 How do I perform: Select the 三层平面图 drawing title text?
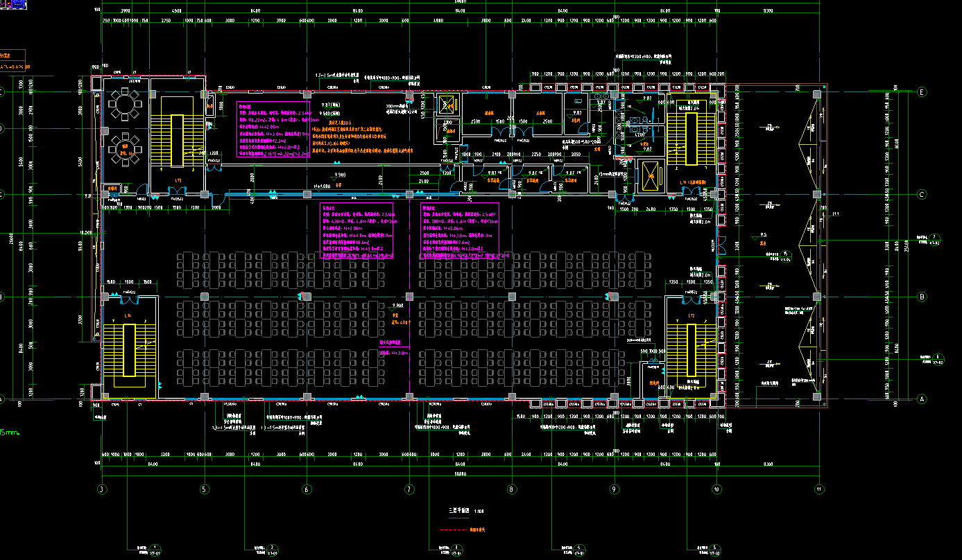point(459,509)
